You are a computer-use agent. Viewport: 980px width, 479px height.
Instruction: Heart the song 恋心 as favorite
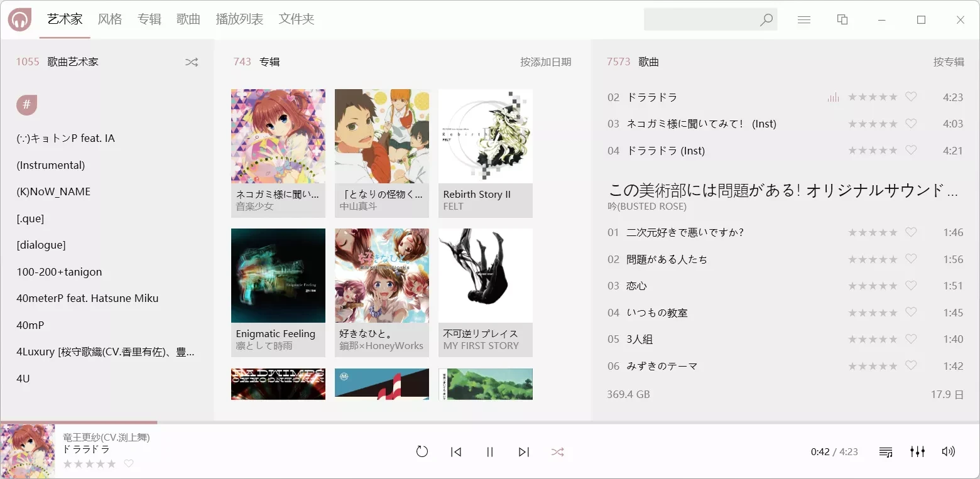pyautogui.click(x=911, y=286)
